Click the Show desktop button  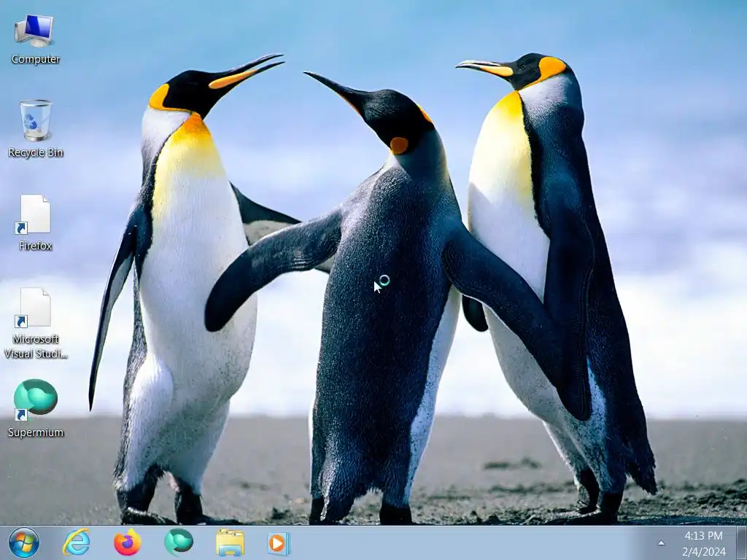[x=741, y=542]
